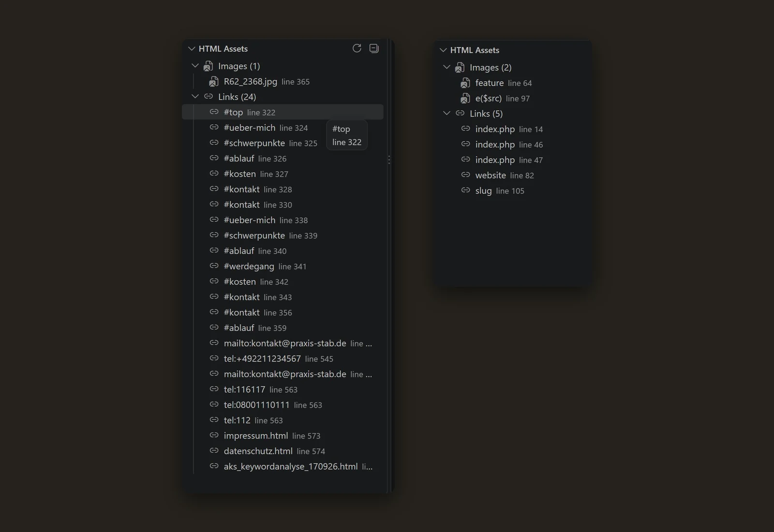
Task: Click the image icon next to e($src)
Action: tap(465, 99)
